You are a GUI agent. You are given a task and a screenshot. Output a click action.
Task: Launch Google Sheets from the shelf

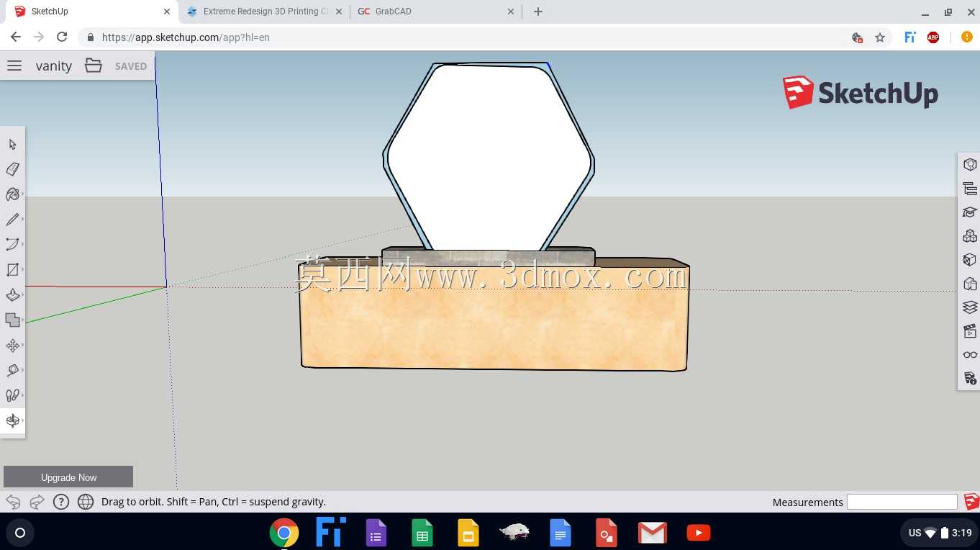(x=422, y=533)
